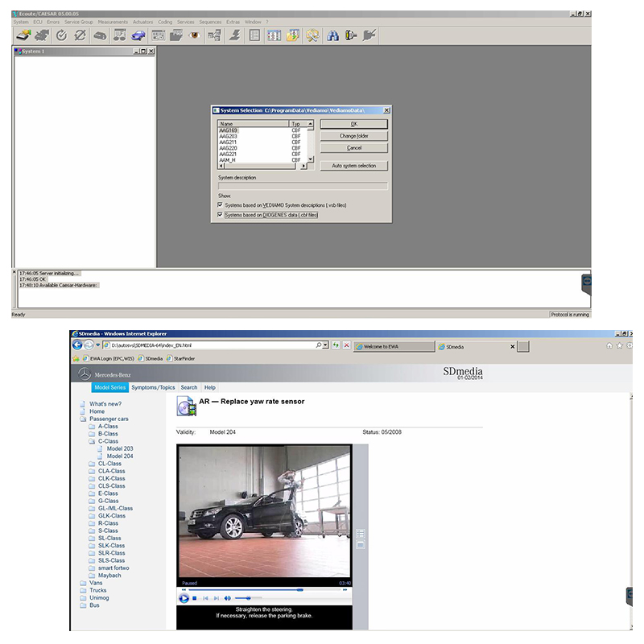Click the IE Home icon

(609, 346)
